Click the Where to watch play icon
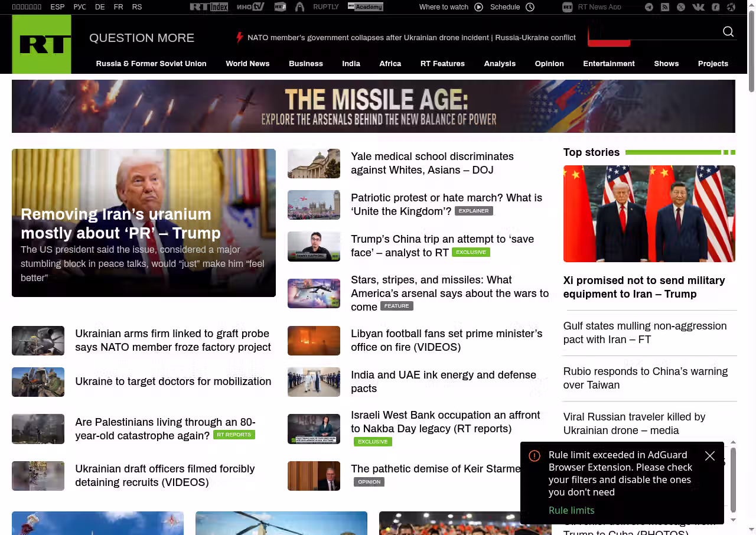 click(x=479, y=7)
